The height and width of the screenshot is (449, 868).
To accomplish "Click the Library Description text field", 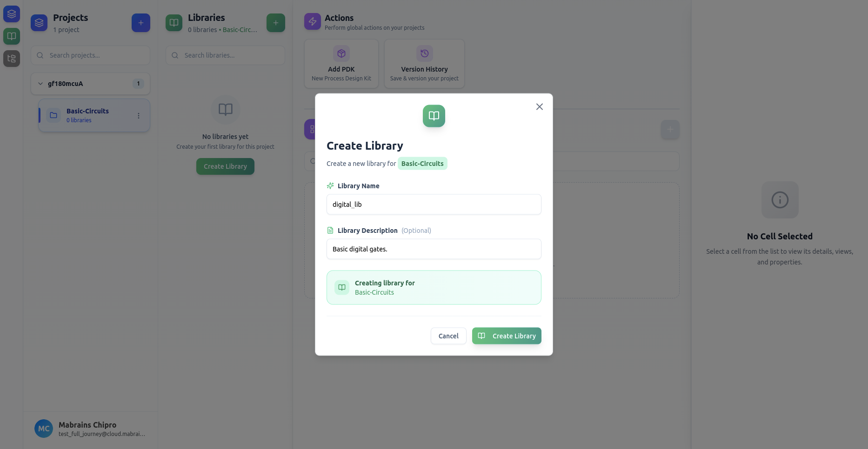I will (433, 249).
